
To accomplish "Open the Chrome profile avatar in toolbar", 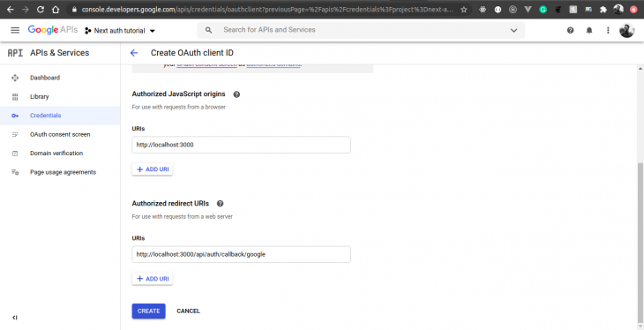I will [618, 9].
